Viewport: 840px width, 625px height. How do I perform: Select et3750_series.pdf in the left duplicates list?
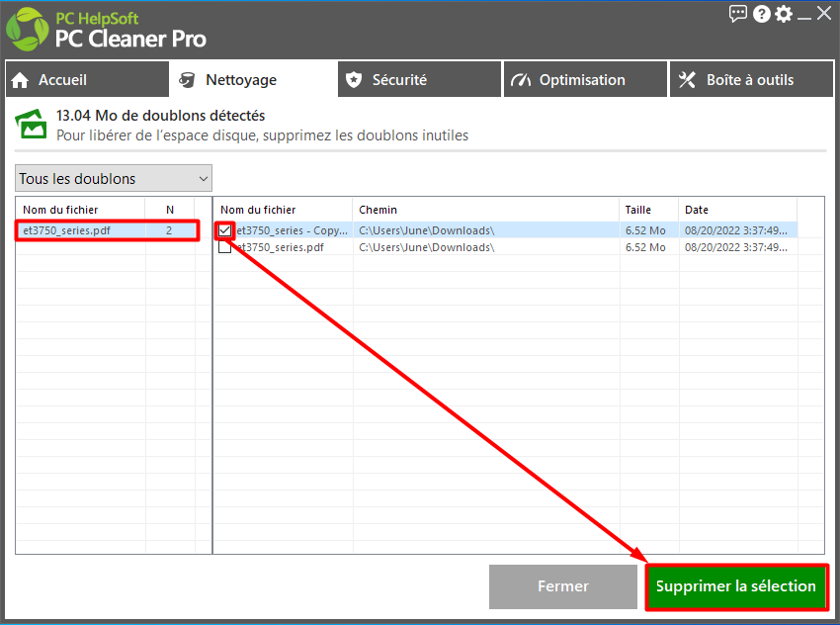(x=66, y=230)
